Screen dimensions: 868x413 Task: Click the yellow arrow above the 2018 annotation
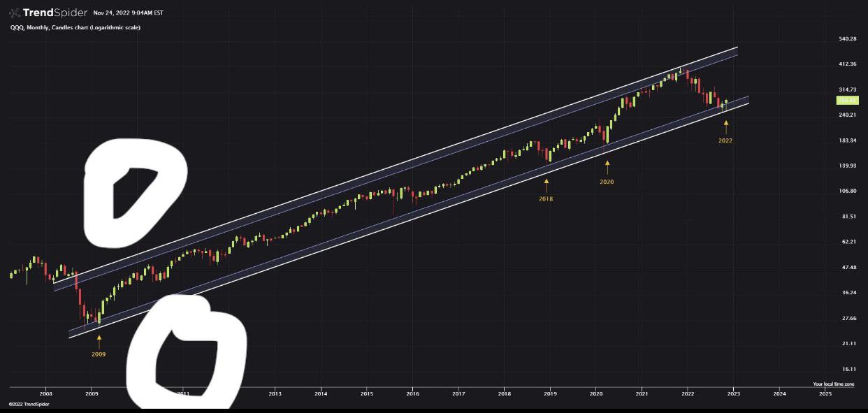pos(546,185)
